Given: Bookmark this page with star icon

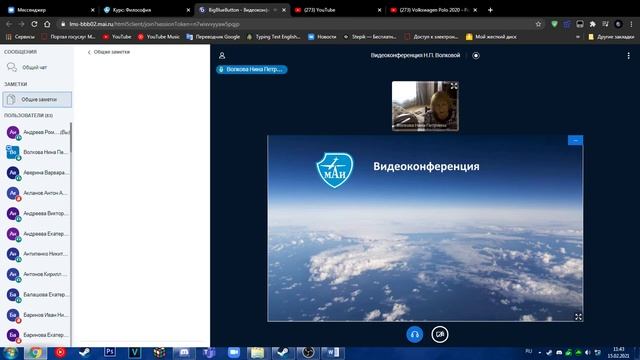Looking at the screenshot, I should click(538, 24).
